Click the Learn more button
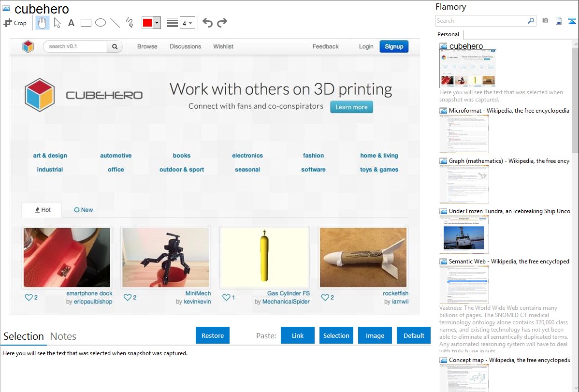The image size is (579, 392). click(x=351, y=107)
